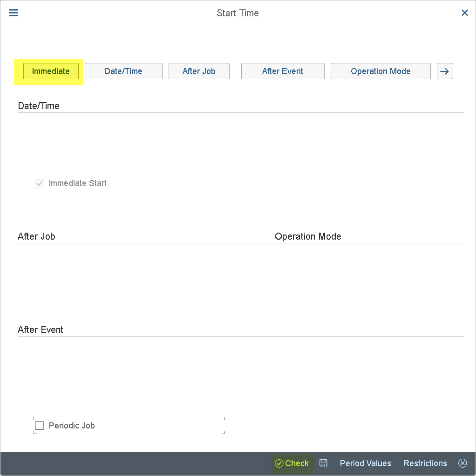Viewport: 476px width, 476px height.
Task: Open Restrictions in footer
Action: click(425, 463)
